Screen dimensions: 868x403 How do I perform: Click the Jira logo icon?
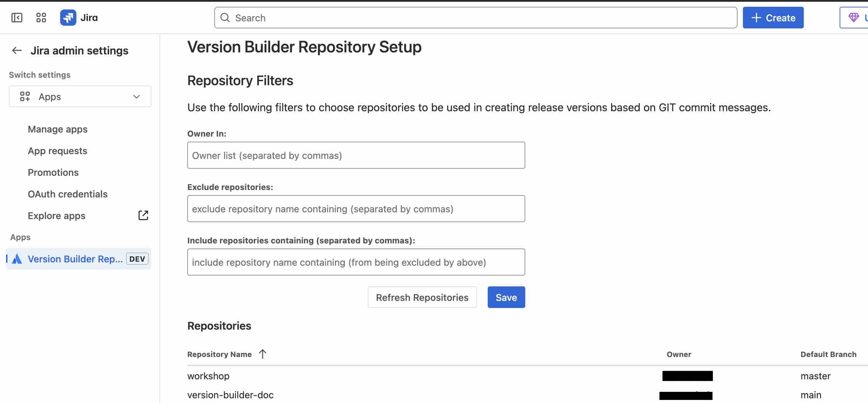(68, 18)
